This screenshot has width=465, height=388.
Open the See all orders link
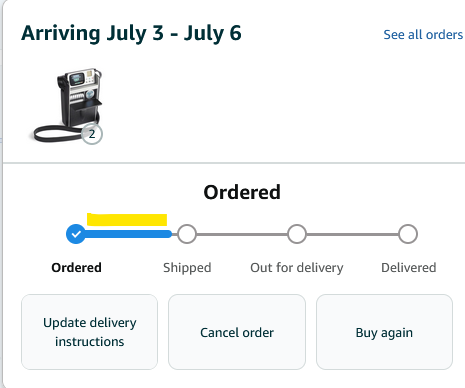pos(423,35)
